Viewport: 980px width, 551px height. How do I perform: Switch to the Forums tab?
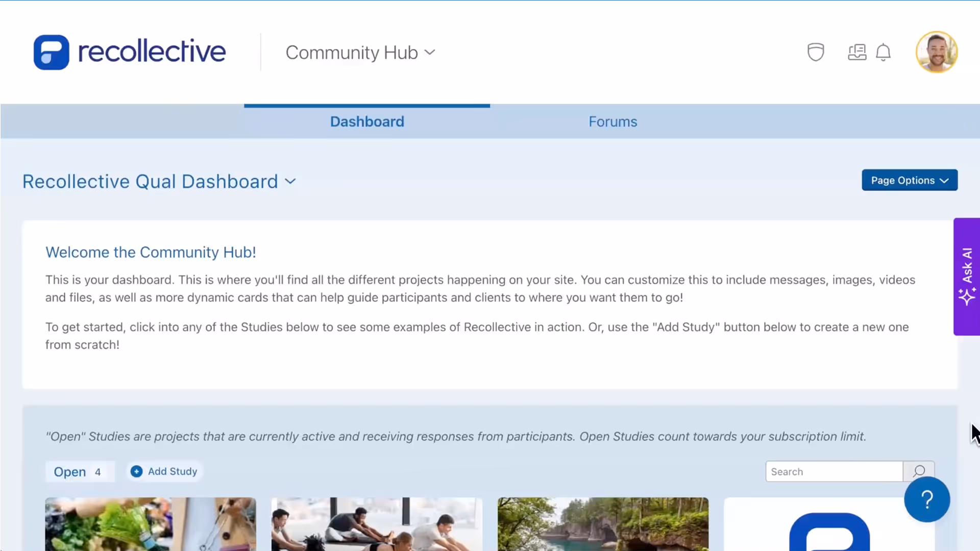click(x=612, y=121)
